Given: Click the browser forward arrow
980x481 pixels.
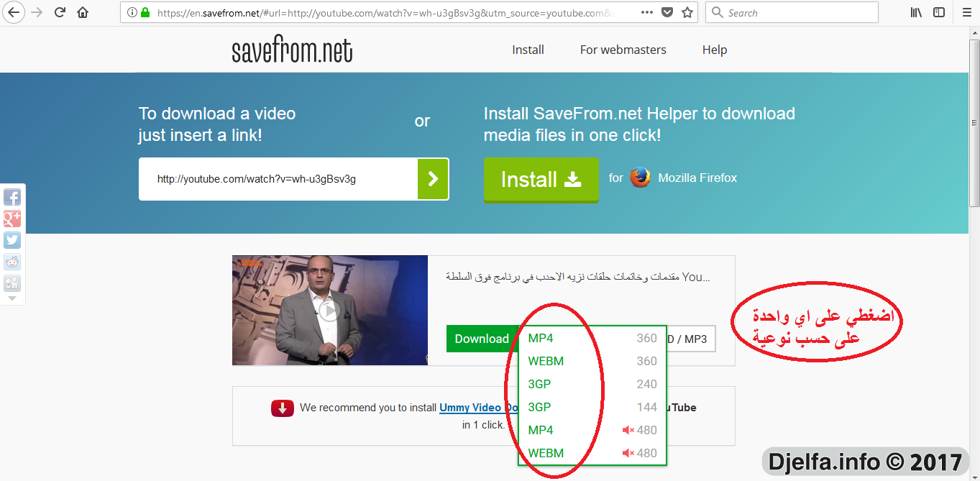Looking at the screenshot, I should (x=37, y=12).
